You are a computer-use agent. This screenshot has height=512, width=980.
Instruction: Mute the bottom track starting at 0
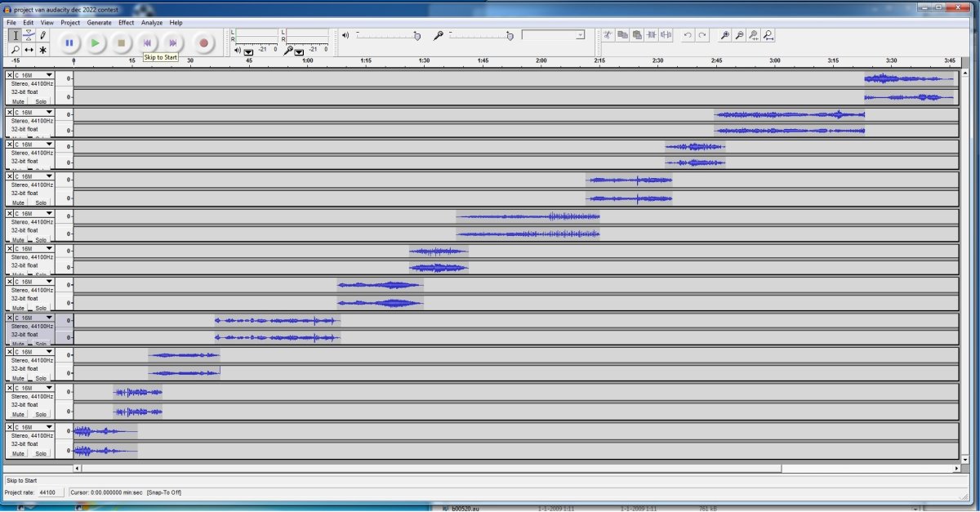click(19, 453)
